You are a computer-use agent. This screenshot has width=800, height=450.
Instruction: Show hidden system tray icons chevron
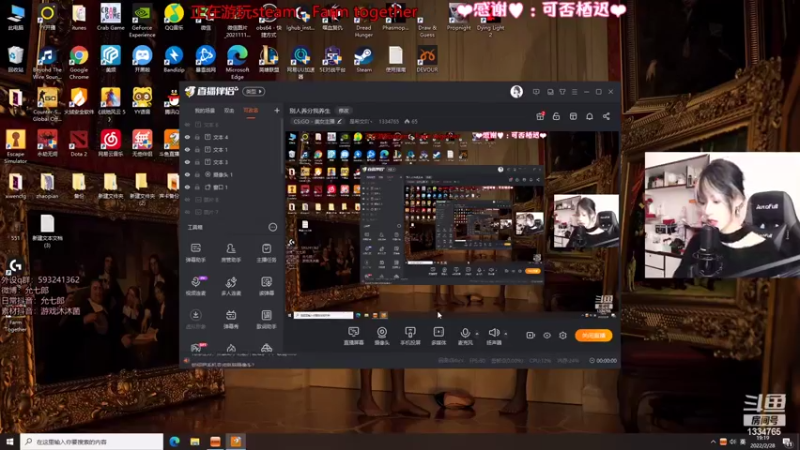(x=713, y=442)
